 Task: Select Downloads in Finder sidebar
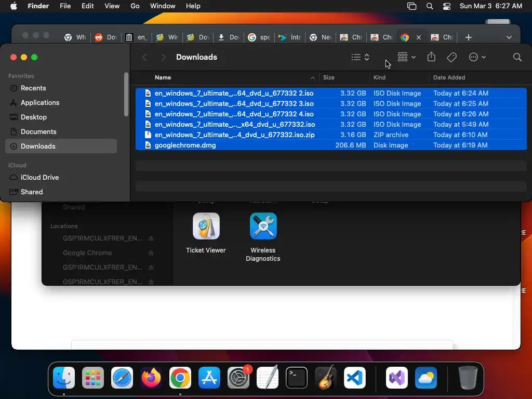61,146
